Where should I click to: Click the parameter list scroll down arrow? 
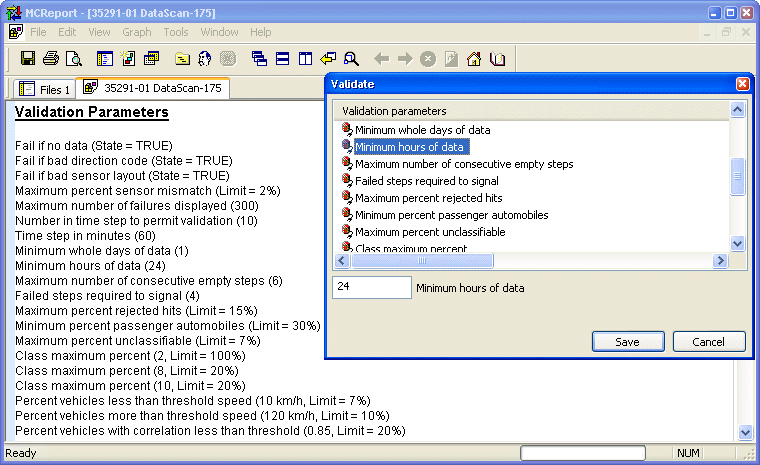pyautogui.click(x=737, y=243)
